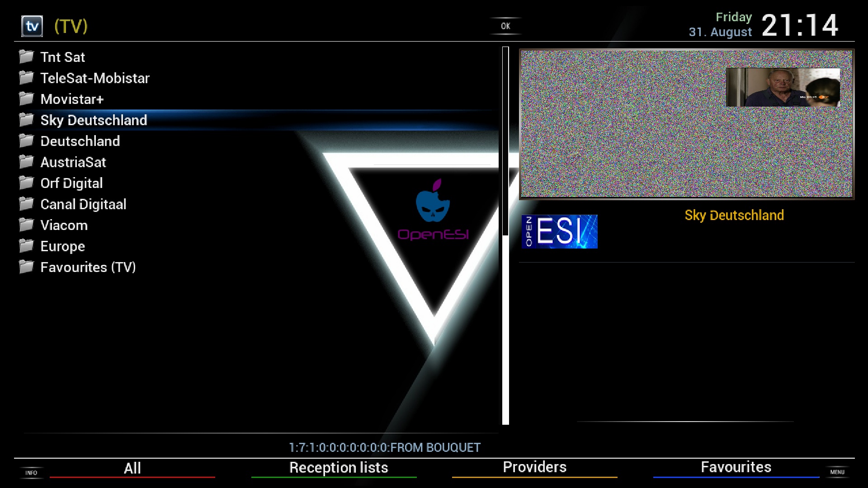The width and height of the screenshot is (868, 488).
Task: Click picture-in-picture video of man
Action: [x=783, y=87]
